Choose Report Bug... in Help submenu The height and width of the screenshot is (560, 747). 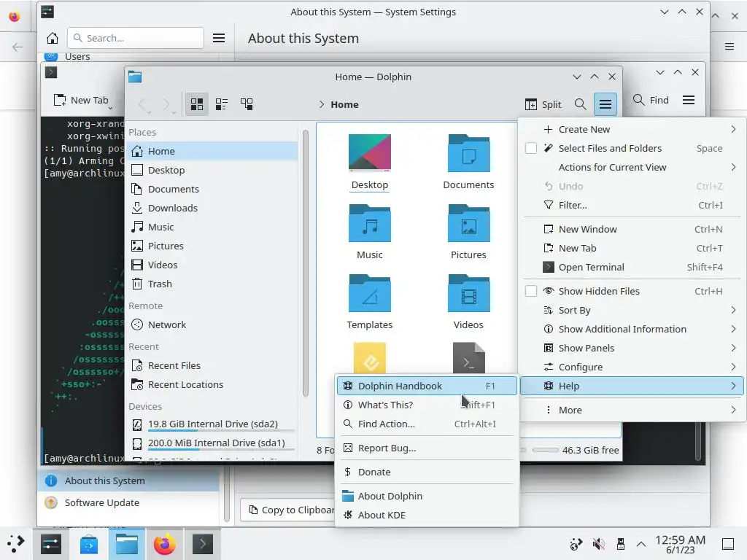(x=427, y=448)
